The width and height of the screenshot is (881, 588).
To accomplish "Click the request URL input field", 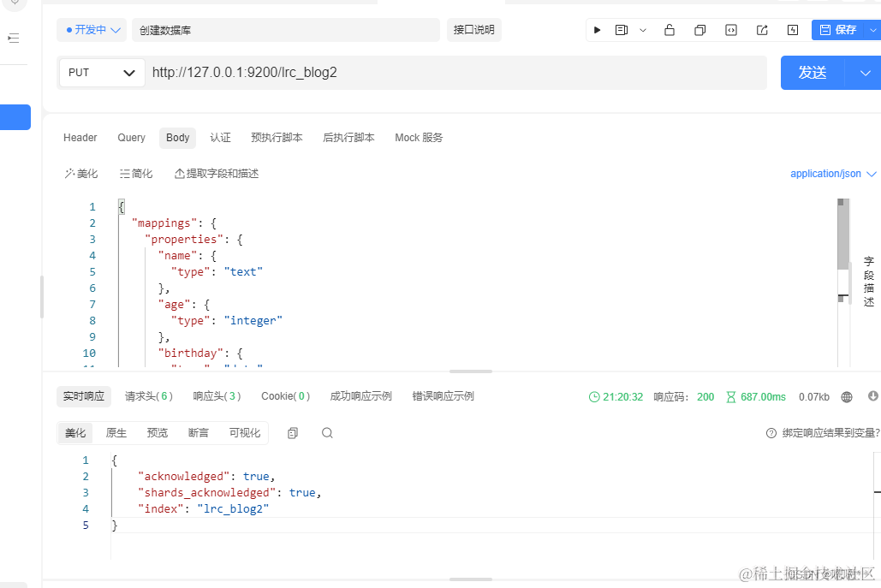I will 456,73.
